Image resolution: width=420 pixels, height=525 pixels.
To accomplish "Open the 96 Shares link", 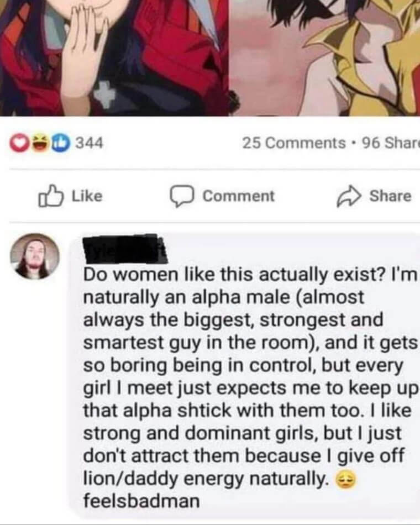I will 391,143.
